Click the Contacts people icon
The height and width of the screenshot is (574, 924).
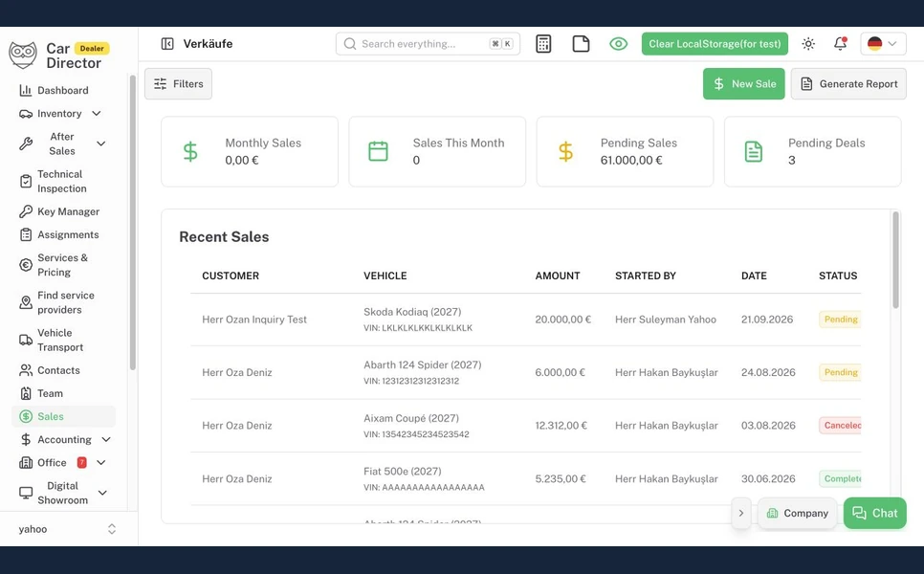(26, 370)
